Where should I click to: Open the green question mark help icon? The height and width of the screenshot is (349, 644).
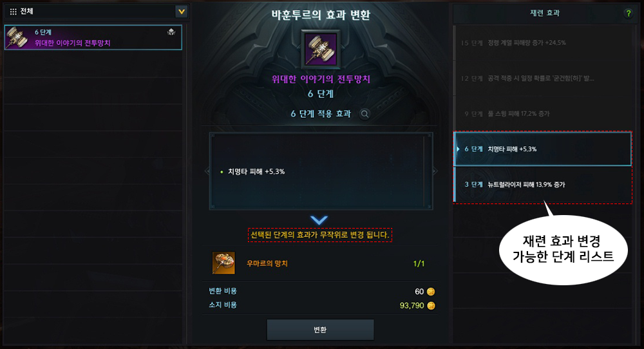click(628, 14)
